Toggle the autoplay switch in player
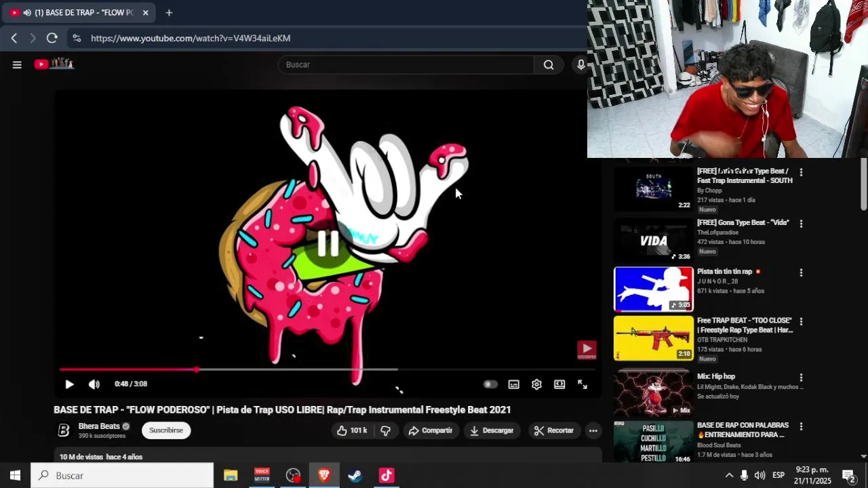Image resolution: width=868 pixels, height=488 pixels. coord(490,384)
